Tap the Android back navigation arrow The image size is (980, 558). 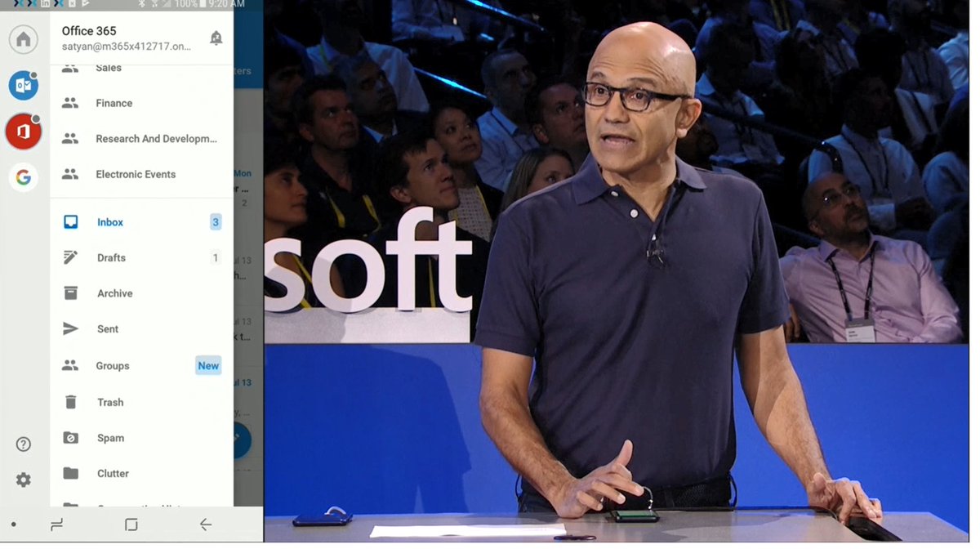point(206,525)
